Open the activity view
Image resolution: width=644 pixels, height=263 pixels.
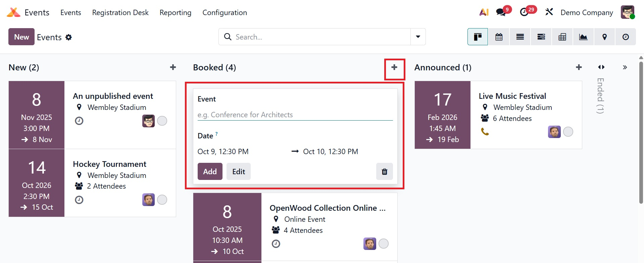tap(626, 37)
